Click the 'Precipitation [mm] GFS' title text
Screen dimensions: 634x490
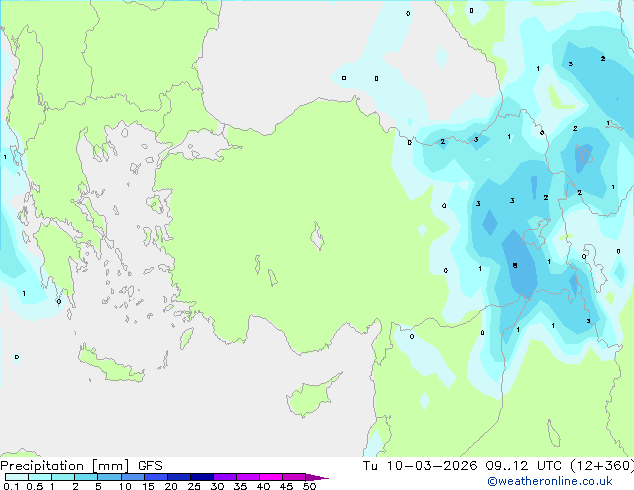81,466
